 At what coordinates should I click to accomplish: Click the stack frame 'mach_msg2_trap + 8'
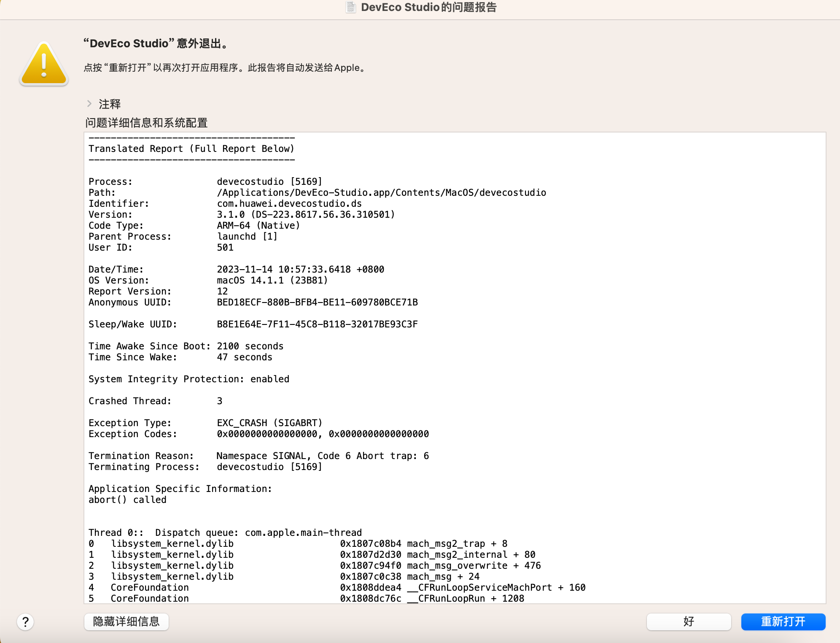click(457, 543)
